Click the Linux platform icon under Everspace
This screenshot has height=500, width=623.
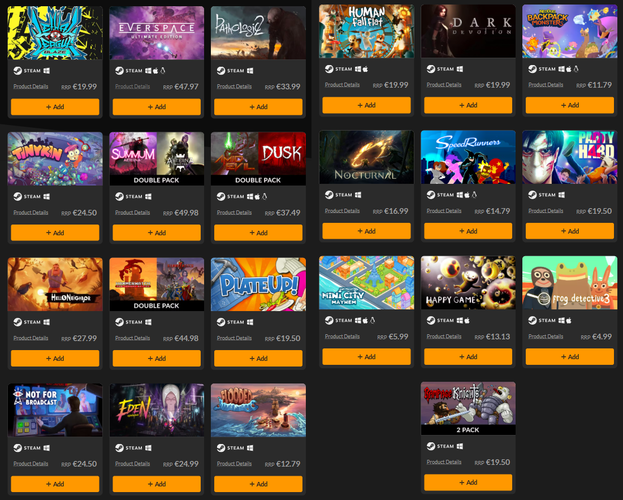[x=163, y=71]
